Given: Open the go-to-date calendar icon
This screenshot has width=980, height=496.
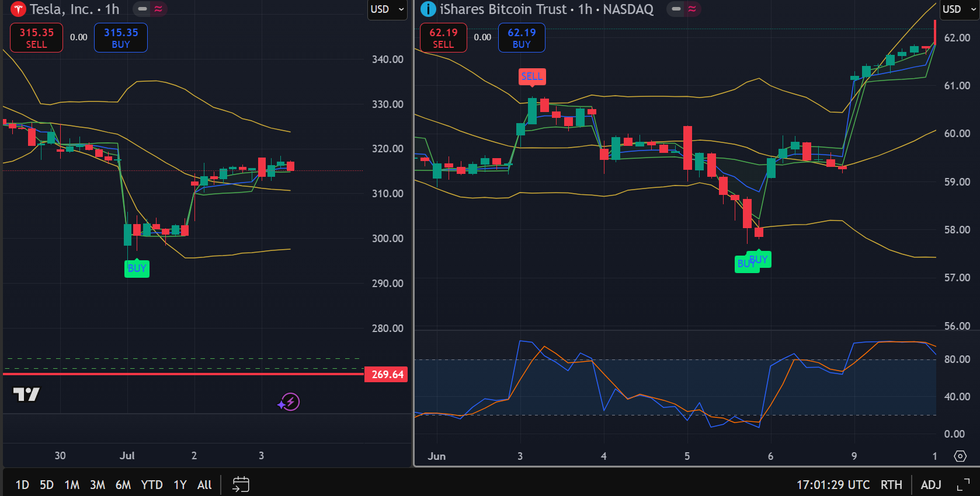Looking at the screenshot, I should point(241,484).
